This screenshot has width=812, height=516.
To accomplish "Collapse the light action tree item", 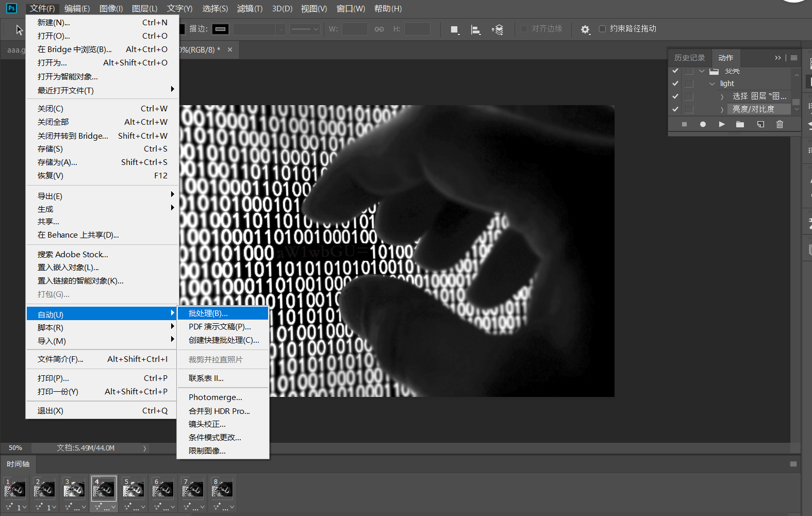I will coord(712,84).
